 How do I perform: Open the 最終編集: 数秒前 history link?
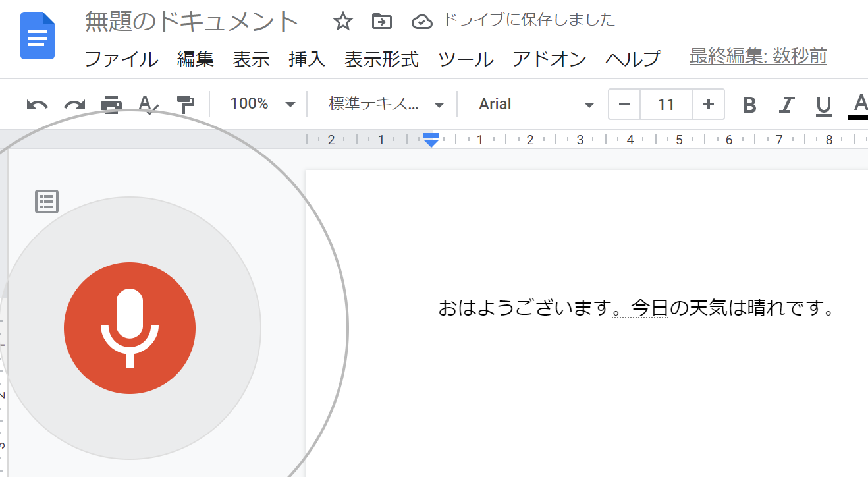758,57
